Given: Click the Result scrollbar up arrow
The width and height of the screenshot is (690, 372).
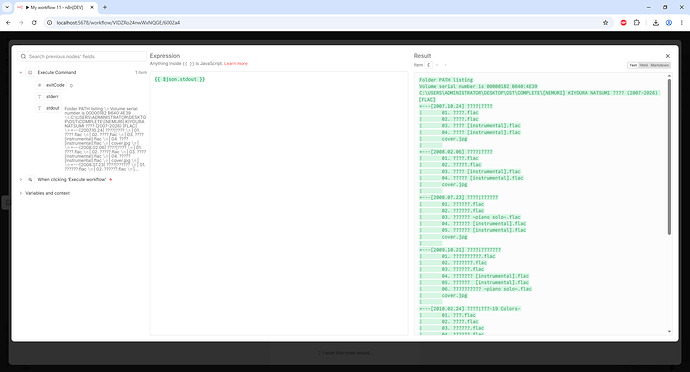Looking at the screenshot, I should click(669, 76).
